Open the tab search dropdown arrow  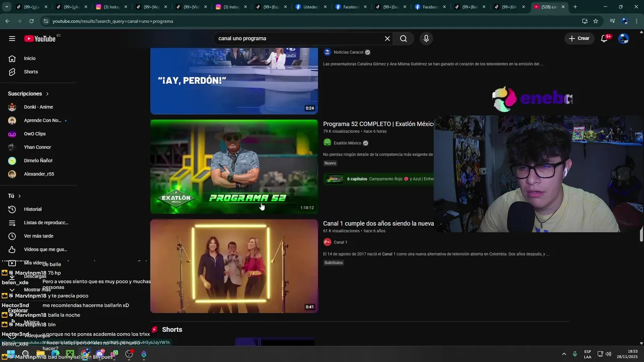7,7
